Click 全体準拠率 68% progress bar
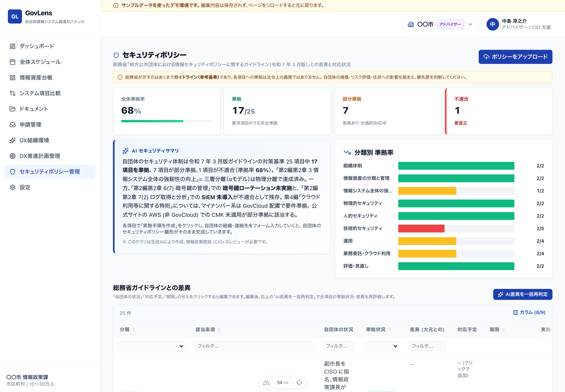Screen dimensions: 565x392 point(167,121)
